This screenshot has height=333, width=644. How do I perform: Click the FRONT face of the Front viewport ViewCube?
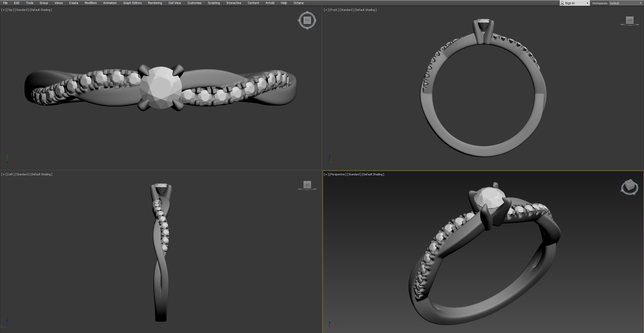pyautogui.click(x=629, y=20)
